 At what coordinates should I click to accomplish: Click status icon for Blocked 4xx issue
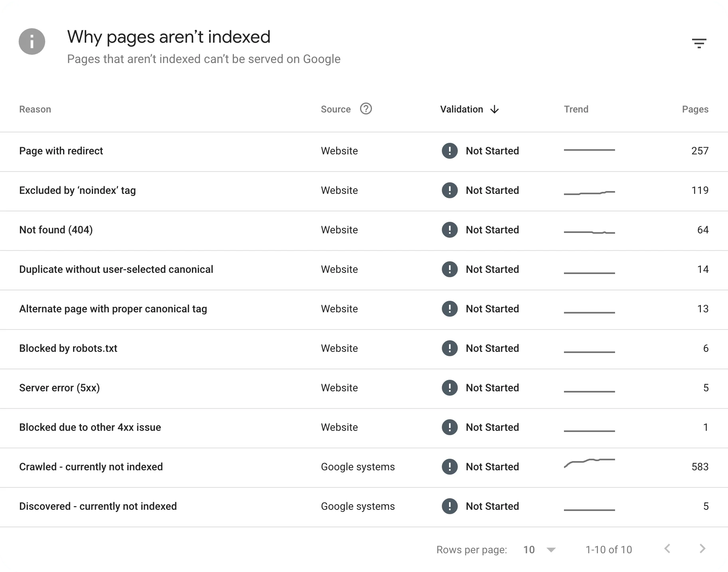pyautogui.click(x=450, y=427)
